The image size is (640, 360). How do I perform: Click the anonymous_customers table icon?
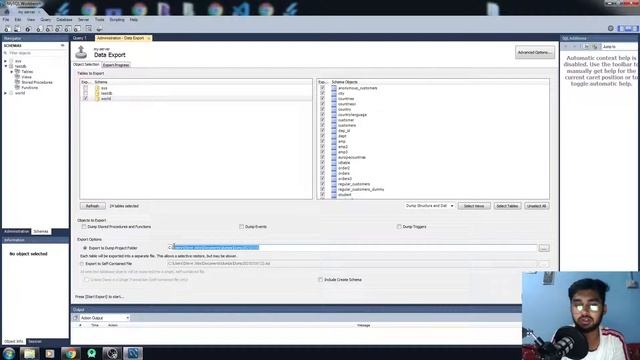click(x=334, y=88)
